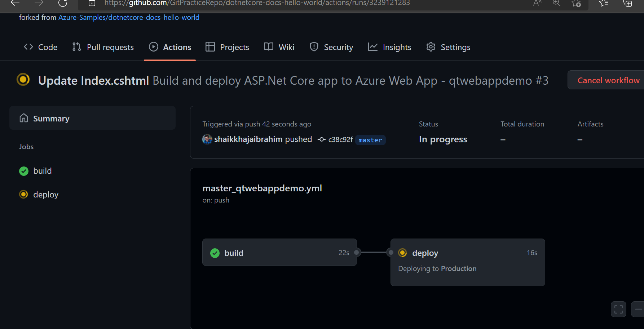644x329 pixels.
Task: Click the yellow in-progress icon beside deploy job
Action: pyautogui.click(x=23, y=194)
